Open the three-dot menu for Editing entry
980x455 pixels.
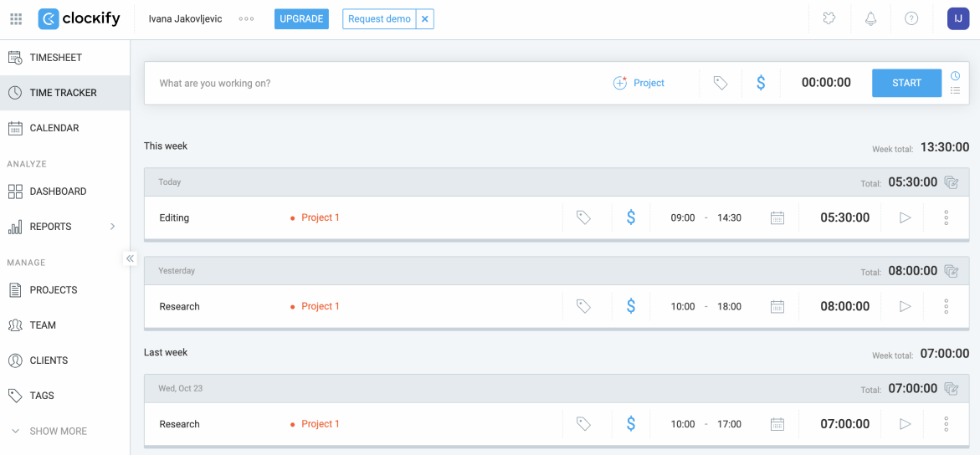946,217
